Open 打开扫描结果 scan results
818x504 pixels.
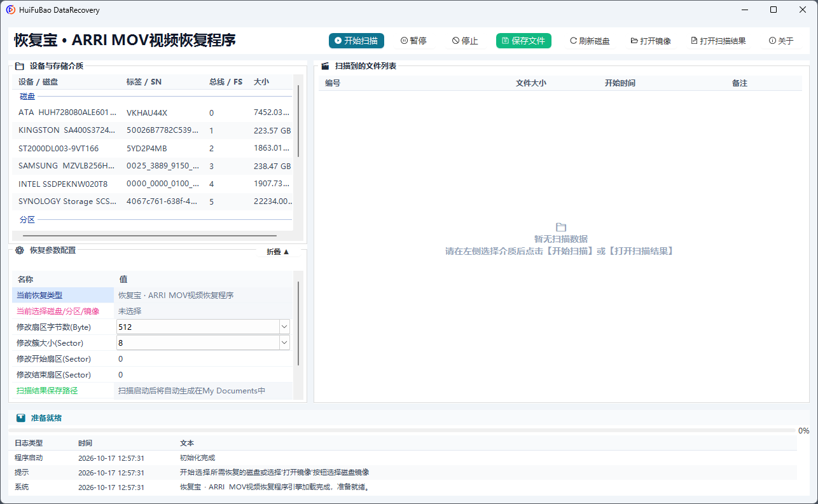[x=718, y=41]
